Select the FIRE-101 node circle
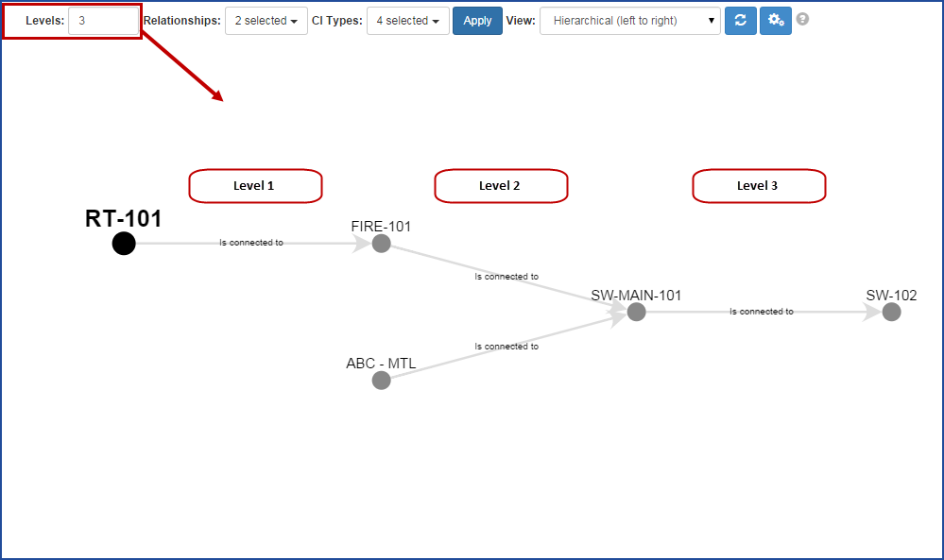Screen dimensions: 944x560 tap(381, 244)
